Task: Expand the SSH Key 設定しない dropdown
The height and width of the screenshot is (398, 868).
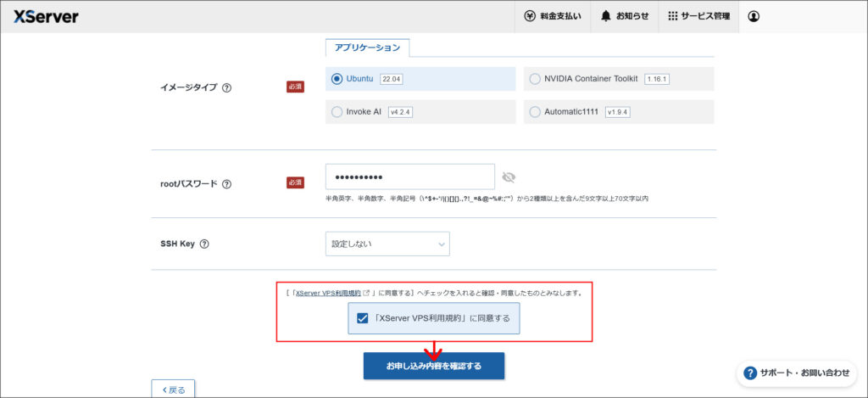Action: (x=387, y=244)
